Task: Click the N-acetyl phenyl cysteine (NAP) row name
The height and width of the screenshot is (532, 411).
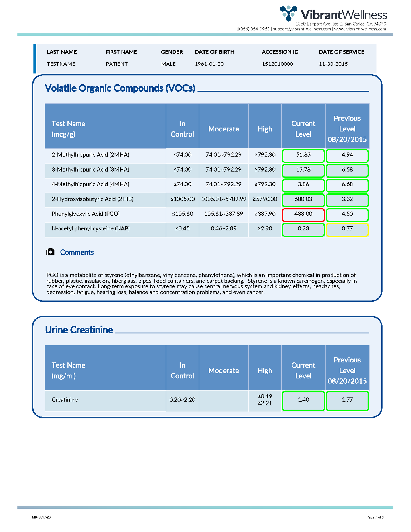Action: [x=91, y=228]
